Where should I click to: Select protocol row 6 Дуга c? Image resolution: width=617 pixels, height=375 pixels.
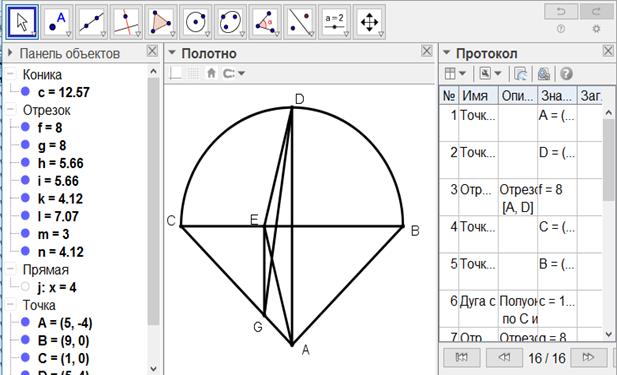(521, 309)
